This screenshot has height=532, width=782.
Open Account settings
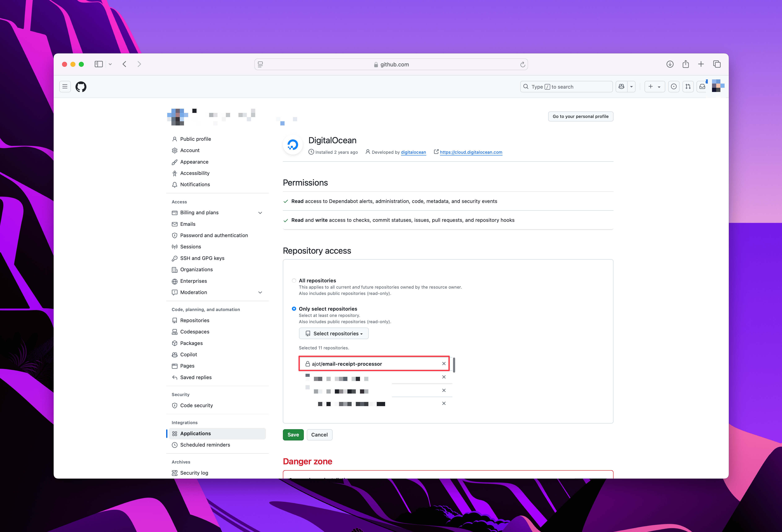pyautogui.click(x=190, y=150)
